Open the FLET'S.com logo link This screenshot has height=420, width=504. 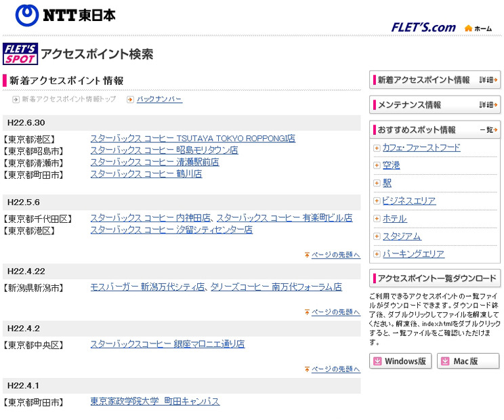(423, 28)
